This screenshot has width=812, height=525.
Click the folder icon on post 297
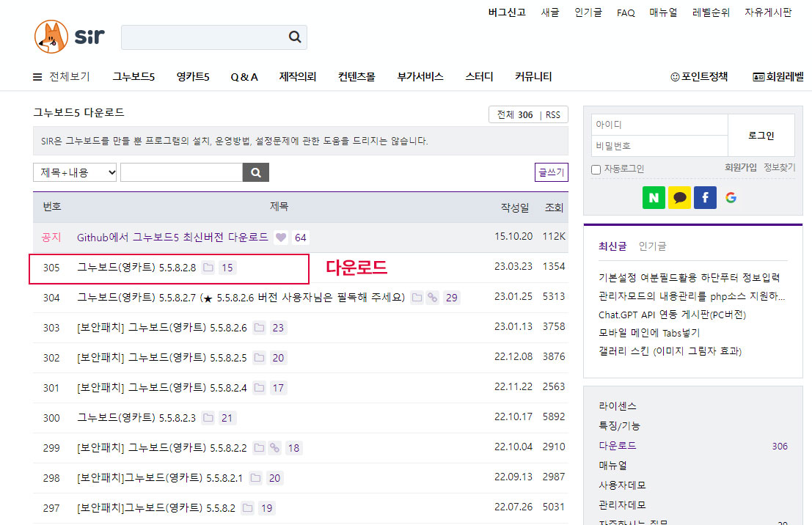point(247,507)
